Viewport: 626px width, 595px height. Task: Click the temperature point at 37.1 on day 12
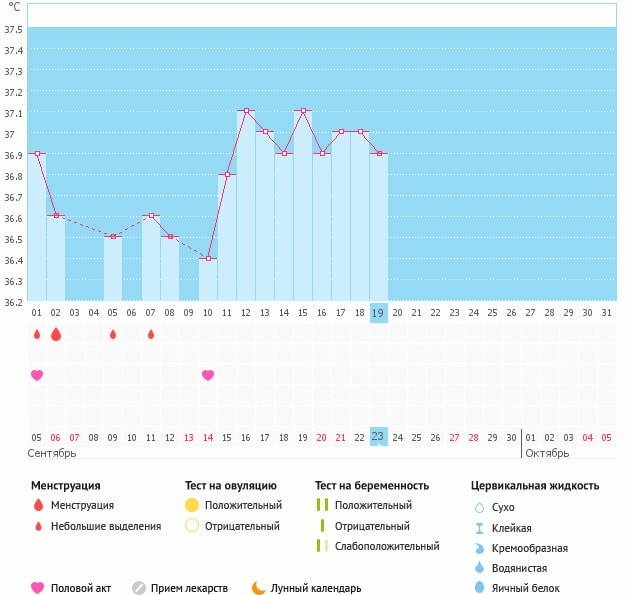(x=246, y=111)
